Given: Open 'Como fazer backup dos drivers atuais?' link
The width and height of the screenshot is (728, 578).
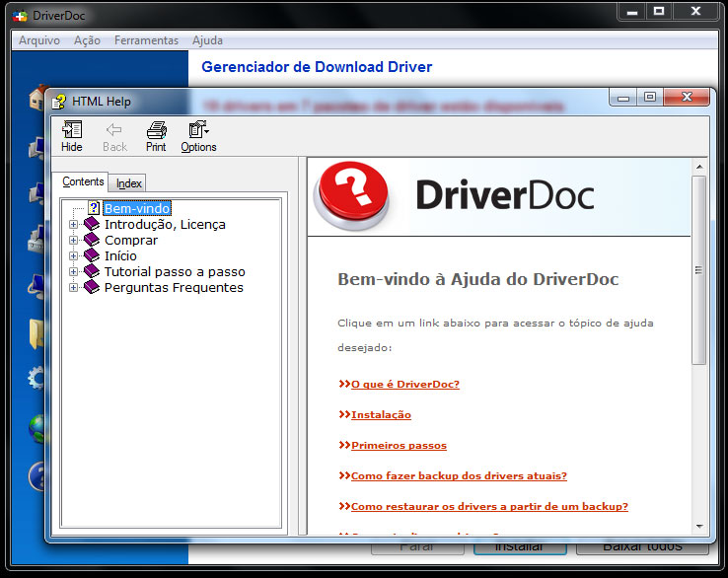Looking at the screenshot, I should (459, 475).
